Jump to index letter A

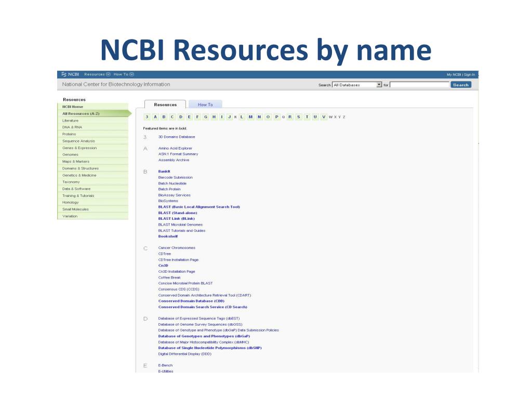pyautogui.click(x=155, y=117)
